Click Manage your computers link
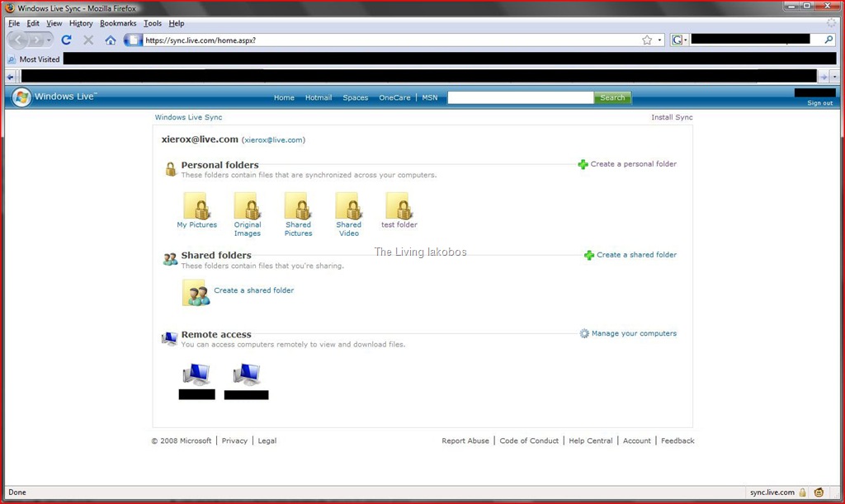This screenshot has width=845, height=504. tap(634, 333)
